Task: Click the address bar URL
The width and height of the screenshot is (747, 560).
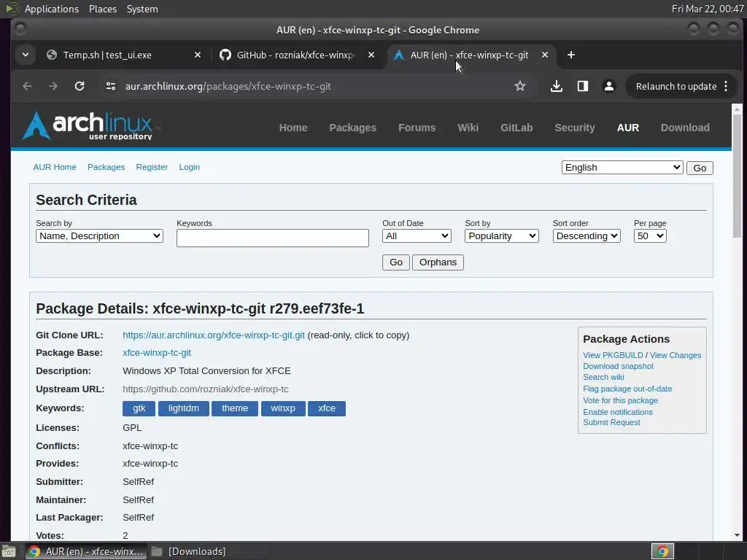Action: point(228,86)
